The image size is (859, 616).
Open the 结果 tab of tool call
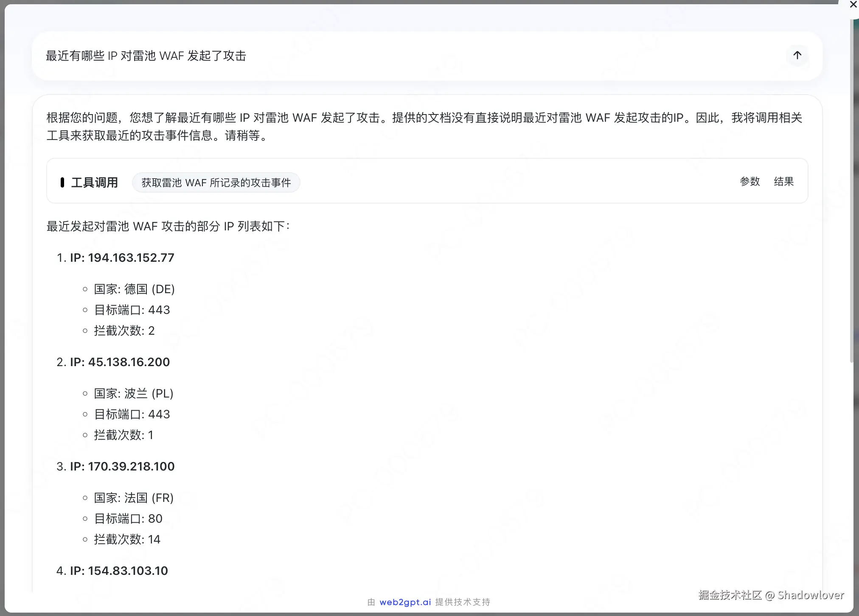783,182
